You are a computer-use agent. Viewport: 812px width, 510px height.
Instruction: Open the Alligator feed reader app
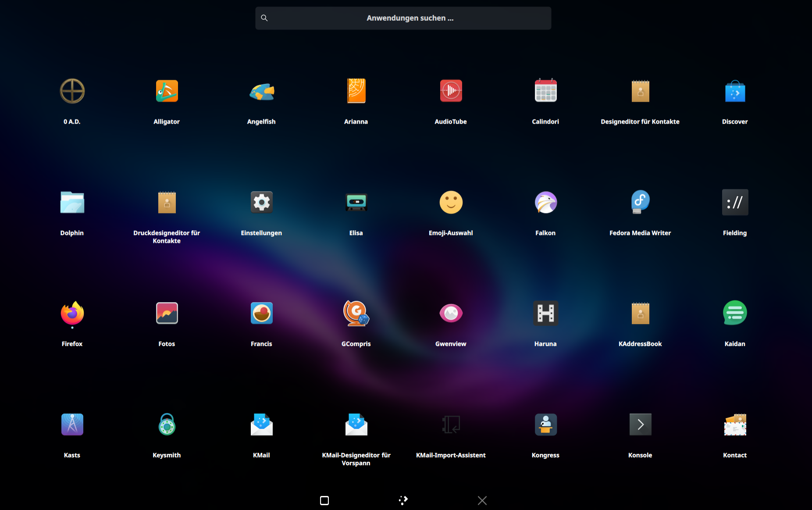pyautogui.click(x=167, y=91)
